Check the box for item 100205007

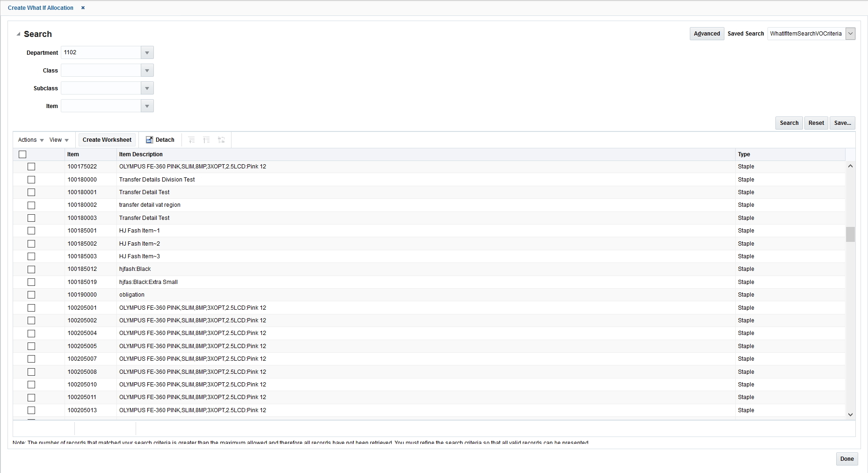tap(31, 359)
